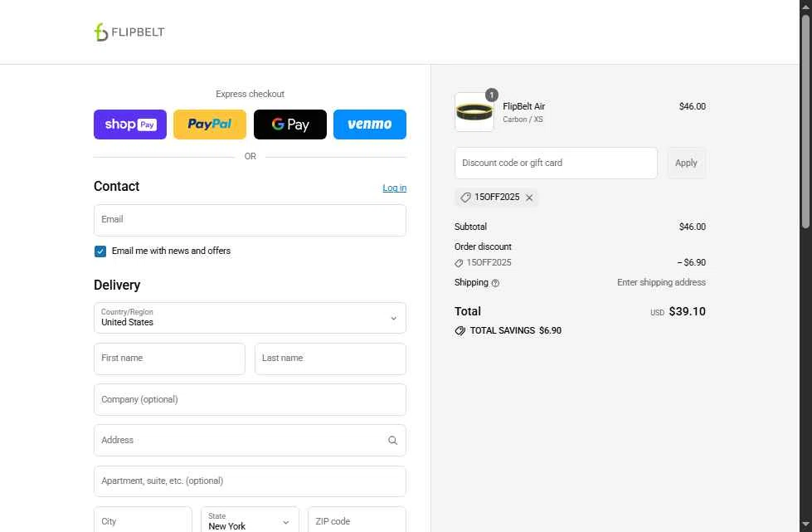812x532 pixels.
Task: Click the item quantity badge on thumbnail
Action: [x=492, y=95]
